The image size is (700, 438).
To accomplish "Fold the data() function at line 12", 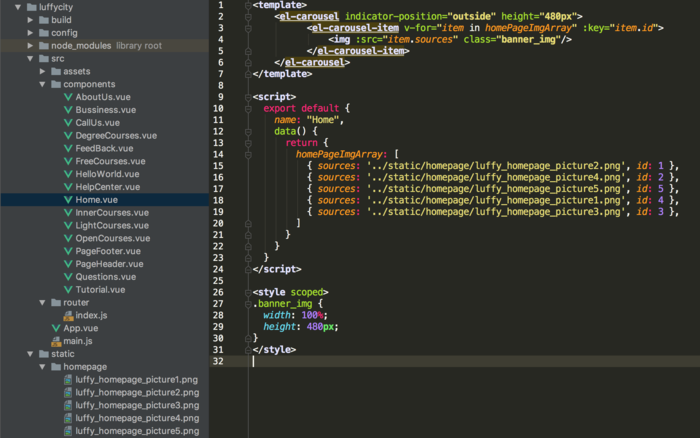I will click(248, 132).
